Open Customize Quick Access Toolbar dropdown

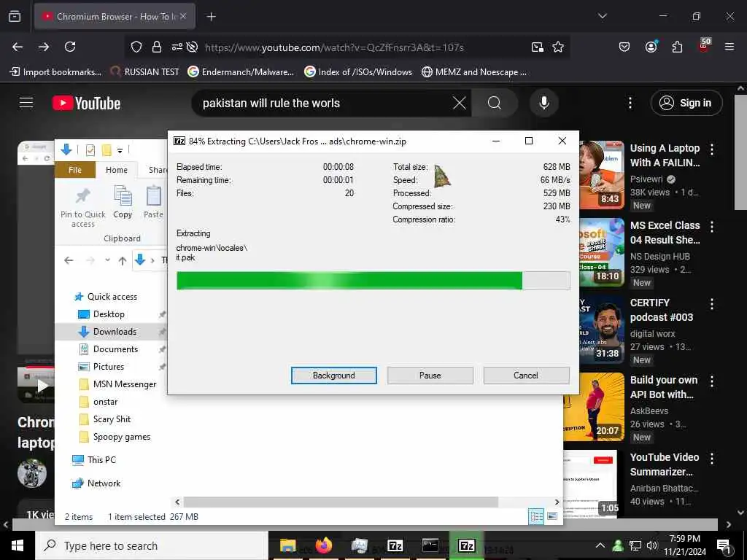click(120, 151)
